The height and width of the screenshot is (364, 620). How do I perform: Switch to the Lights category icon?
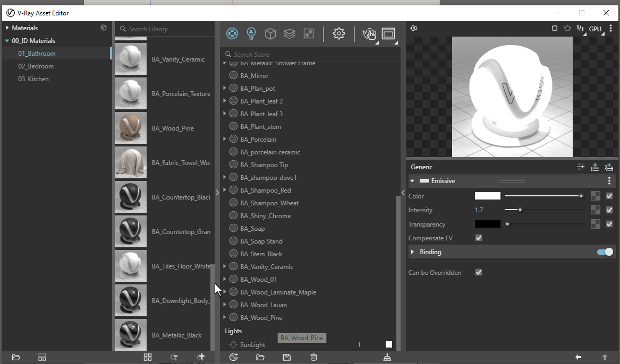tap(251, 33)
